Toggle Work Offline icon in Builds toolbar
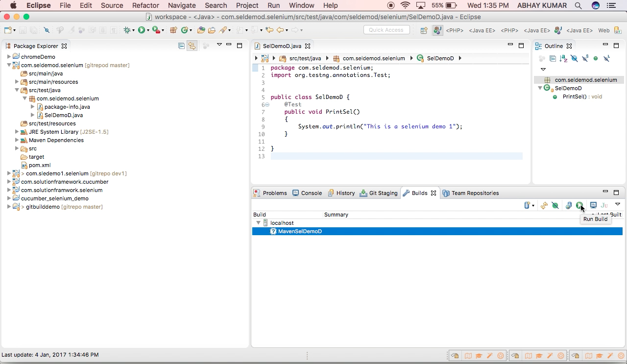This screenshot has width=627, height=364. coord(555,205)
